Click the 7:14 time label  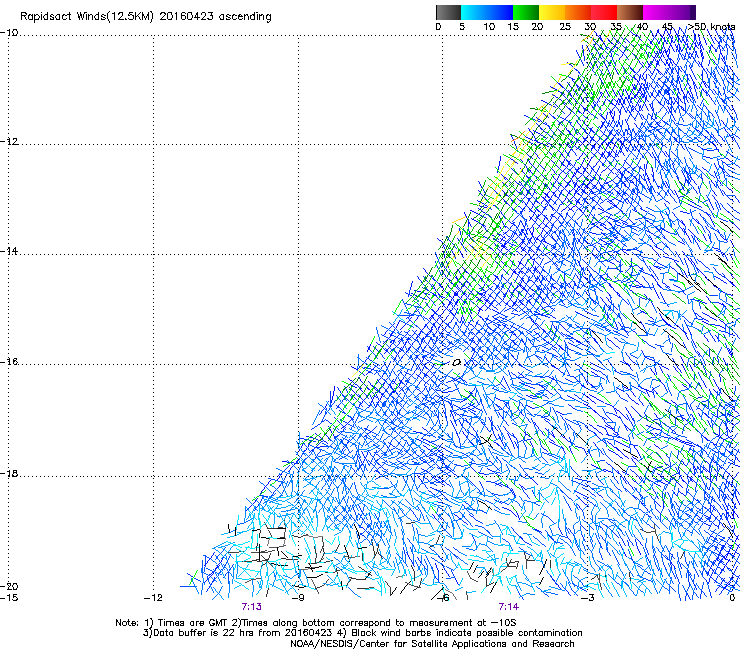pyautogui.click(x=509, y=607)
